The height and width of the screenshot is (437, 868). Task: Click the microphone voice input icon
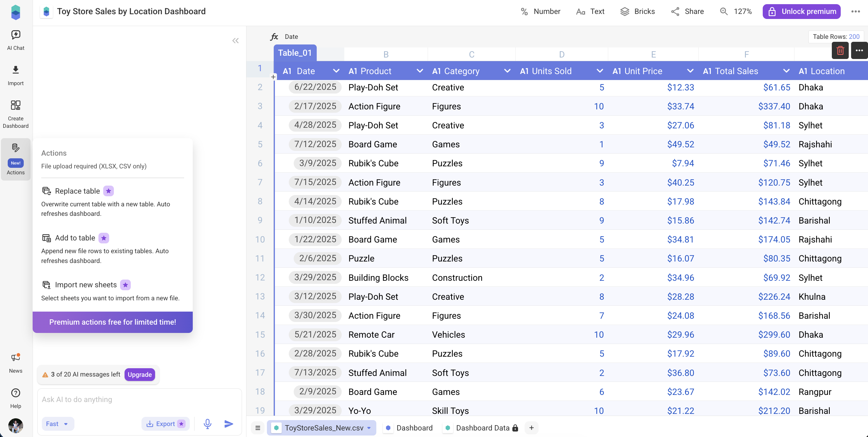[207, 424]
